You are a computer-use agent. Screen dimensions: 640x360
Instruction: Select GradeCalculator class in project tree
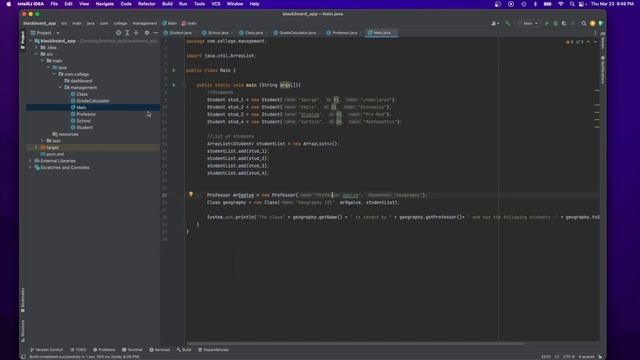point(93,101)
